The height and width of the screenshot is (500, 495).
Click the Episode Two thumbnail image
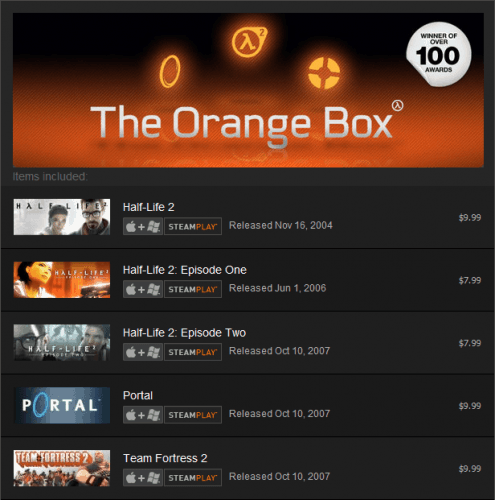pos(62,343)
